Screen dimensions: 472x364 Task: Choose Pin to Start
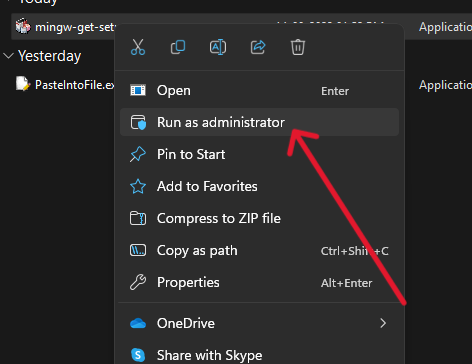coord(259,154)
